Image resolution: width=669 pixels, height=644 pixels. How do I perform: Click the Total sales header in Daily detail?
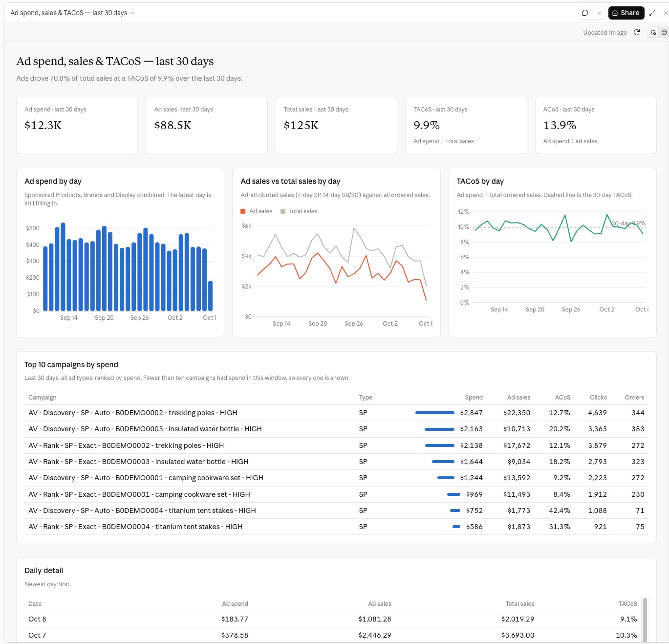[x=520, y=604]
